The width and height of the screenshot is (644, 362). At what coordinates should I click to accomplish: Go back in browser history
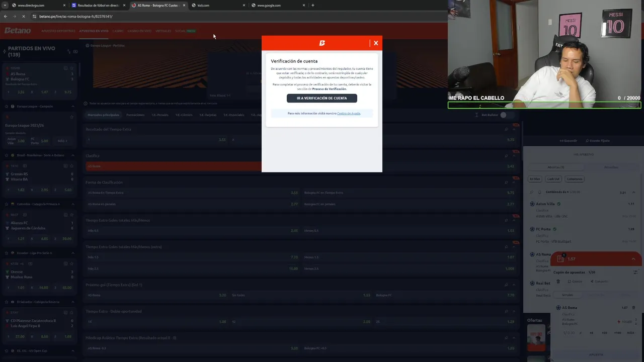pyautogui.click(x=6, y=17)
